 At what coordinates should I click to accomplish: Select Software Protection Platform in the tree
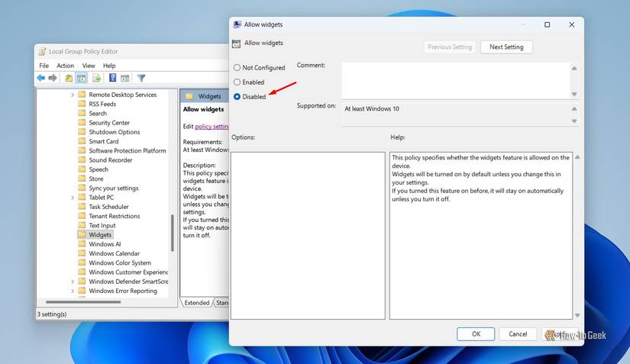(128, 150)
